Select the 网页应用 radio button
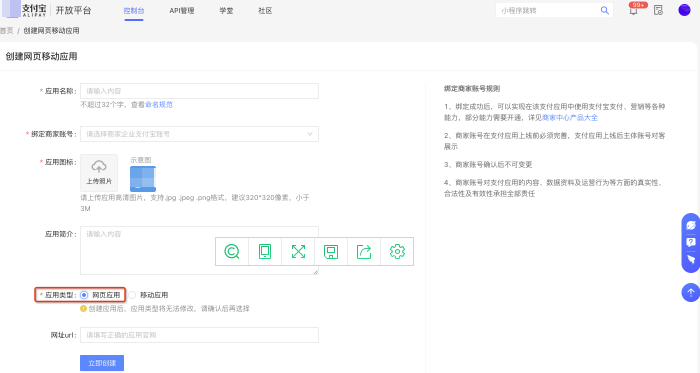The image size is (700, 373). (84, 295)
